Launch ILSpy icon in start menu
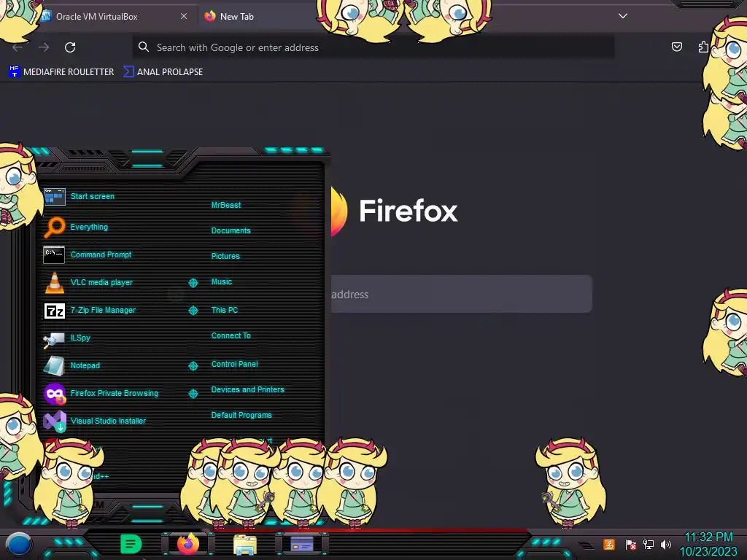The height and width of the screenshot is (560, 747). pyautogui.click(x=54, y=338)
